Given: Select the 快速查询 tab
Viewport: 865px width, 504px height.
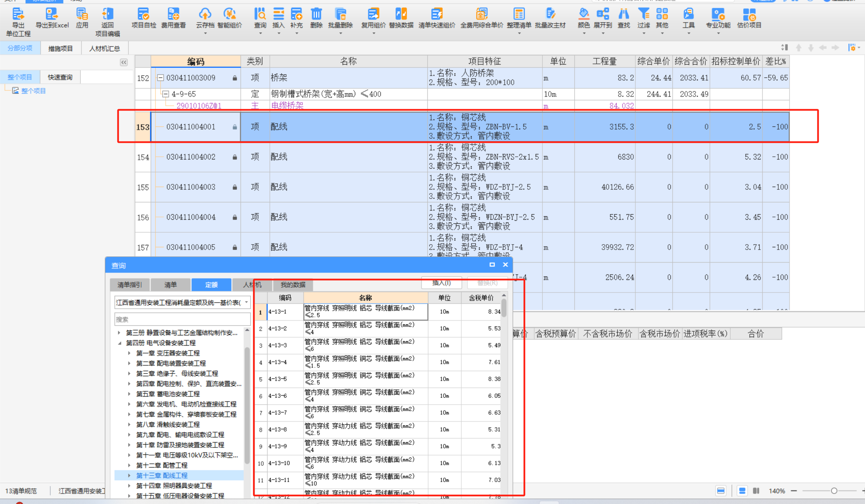Looking at the screenshot, I should [x=60, y=77].
